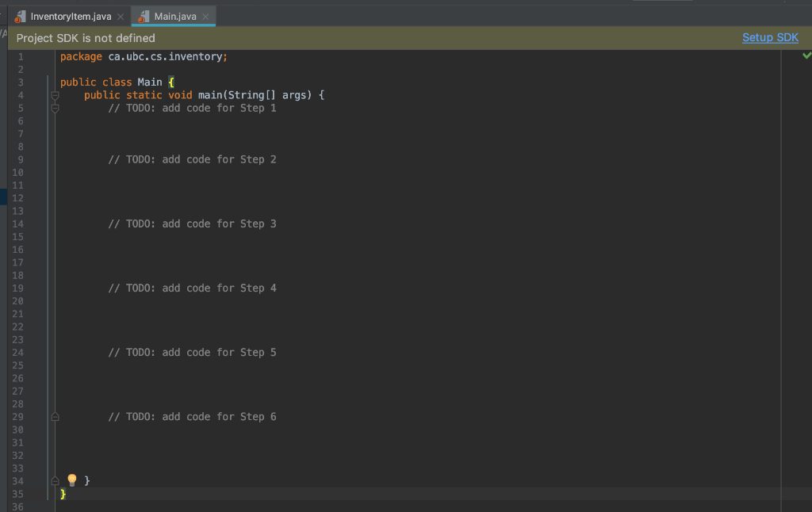Click the 'void' keyword on line 4
812x512 pixels.
[x=180, y=95]
